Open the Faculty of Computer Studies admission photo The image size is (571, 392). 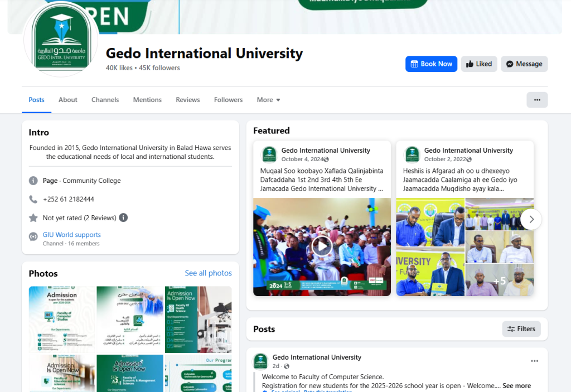pyautogui.click(x=62, y=318)
